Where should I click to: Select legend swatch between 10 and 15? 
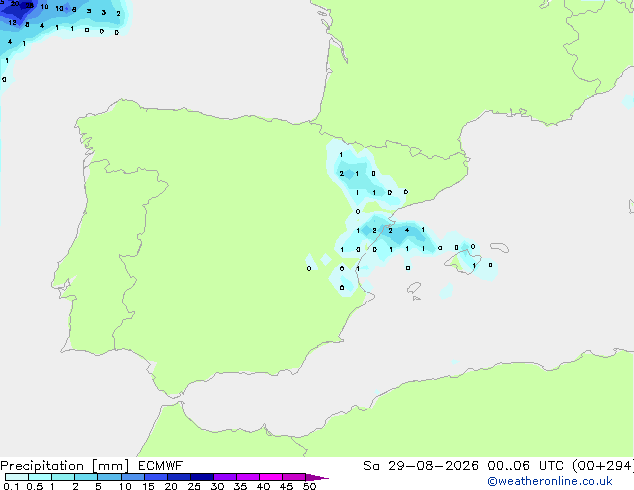(x=133, y=477)
